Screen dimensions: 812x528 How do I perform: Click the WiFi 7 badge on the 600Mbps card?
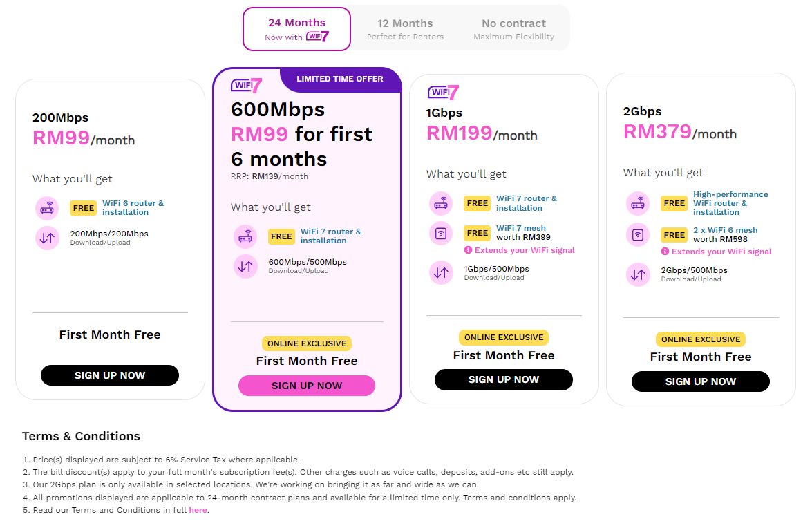[245, 84]
